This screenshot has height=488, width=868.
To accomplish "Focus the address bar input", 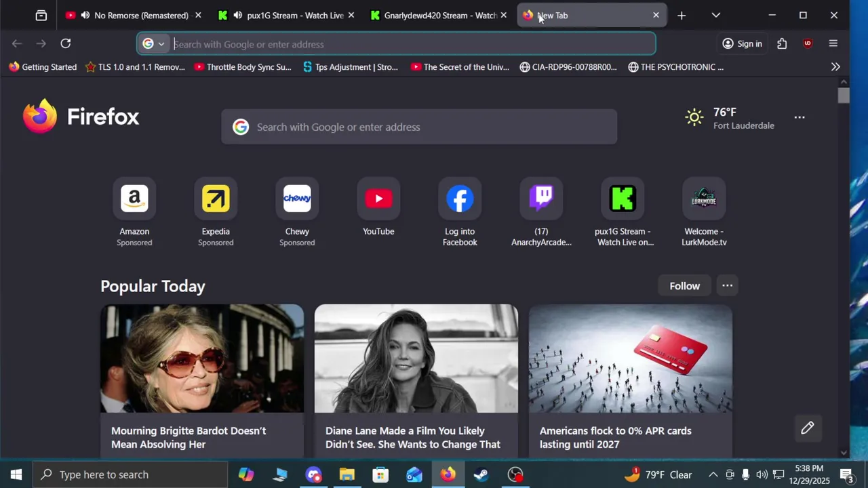I will coord(412,44).
